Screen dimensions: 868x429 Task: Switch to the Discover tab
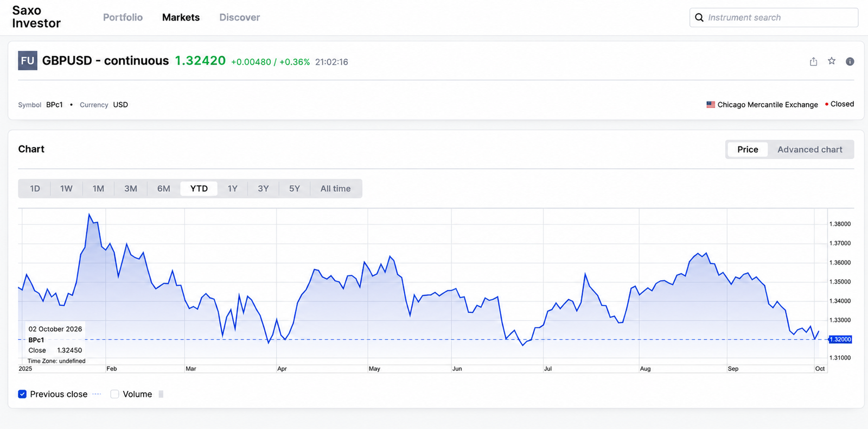pyautogui.click(x=239, y=17)
